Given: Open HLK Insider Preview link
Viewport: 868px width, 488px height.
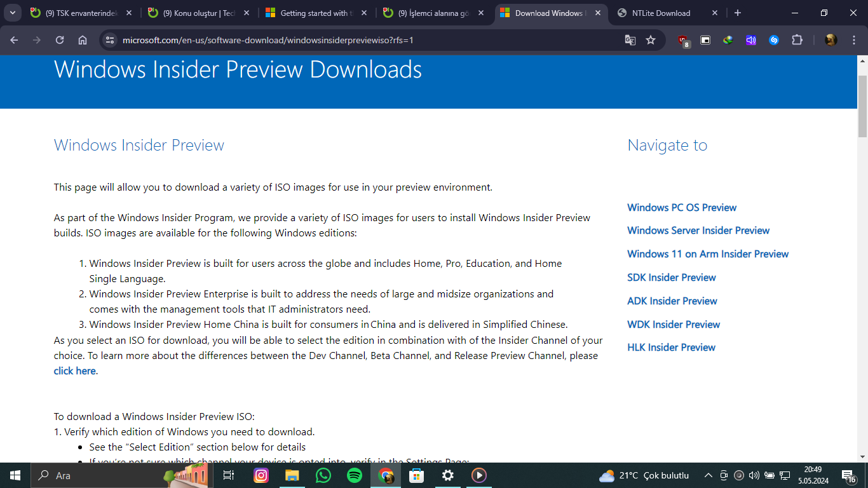Looking at the screenshot, I should [x=671, y=348].
